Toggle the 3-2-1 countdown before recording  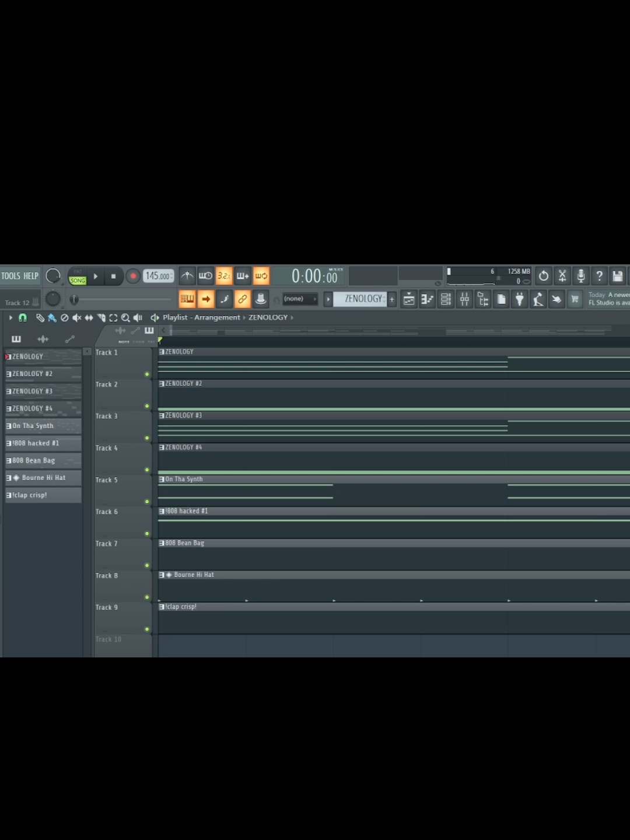coord(224,276)
